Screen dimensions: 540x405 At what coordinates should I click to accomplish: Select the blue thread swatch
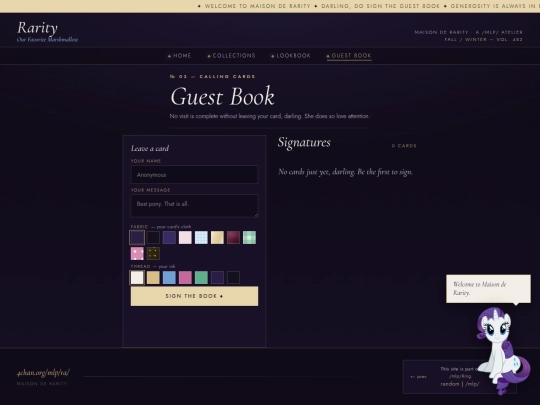169,278
